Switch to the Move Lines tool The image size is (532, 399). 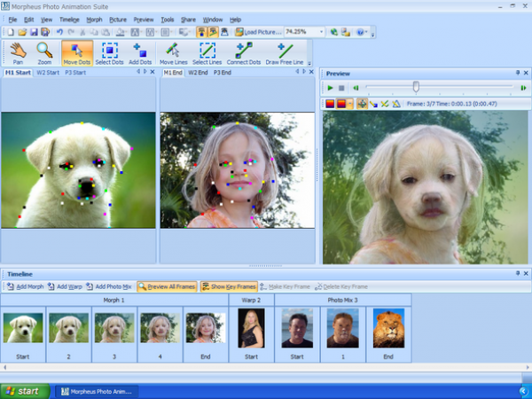pos(174,53)
